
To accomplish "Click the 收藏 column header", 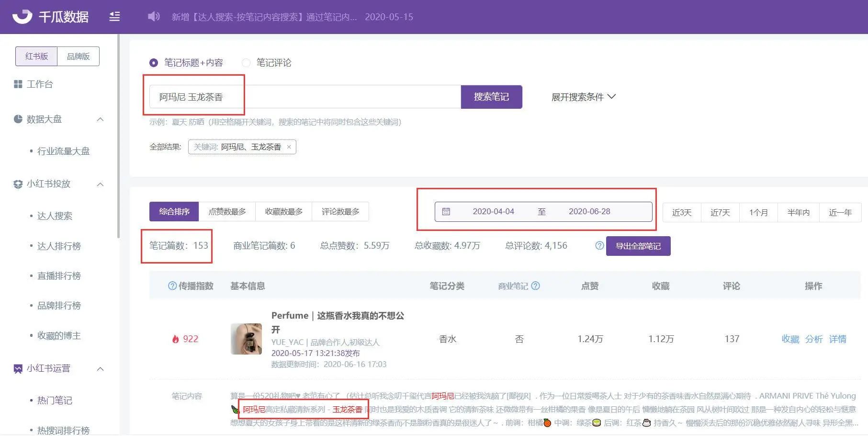I will [x=661, y=286].
